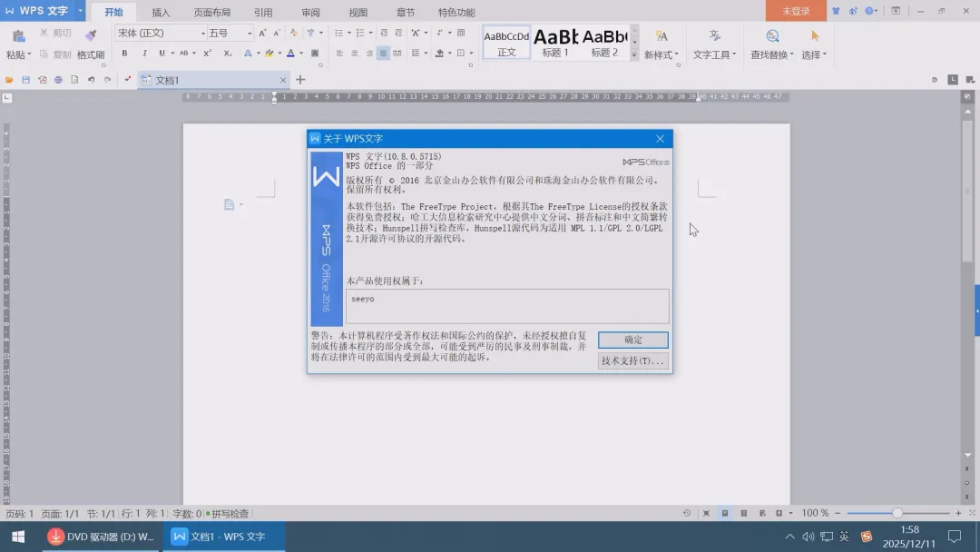Decrease paragraph indent
Viewport: 980px width, 552px height.
(x=384, y=33)
